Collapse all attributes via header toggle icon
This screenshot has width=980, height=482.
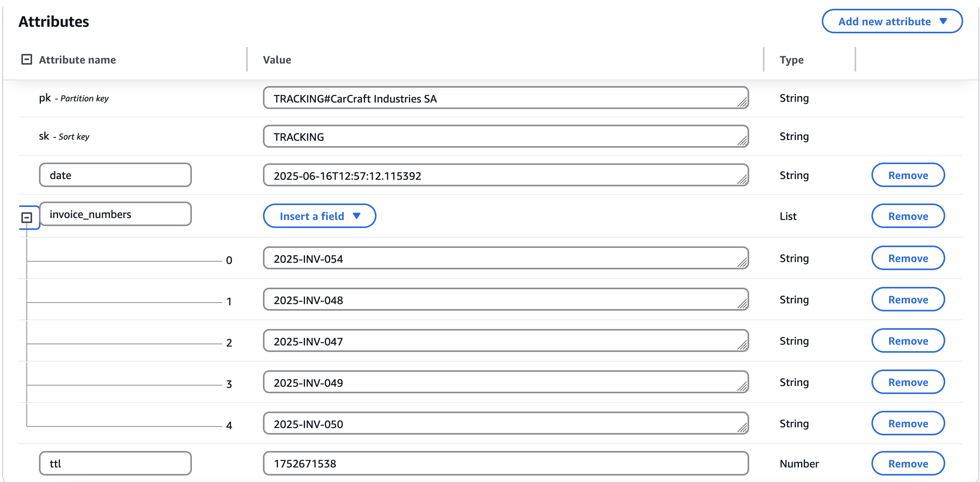coord(26,60)
